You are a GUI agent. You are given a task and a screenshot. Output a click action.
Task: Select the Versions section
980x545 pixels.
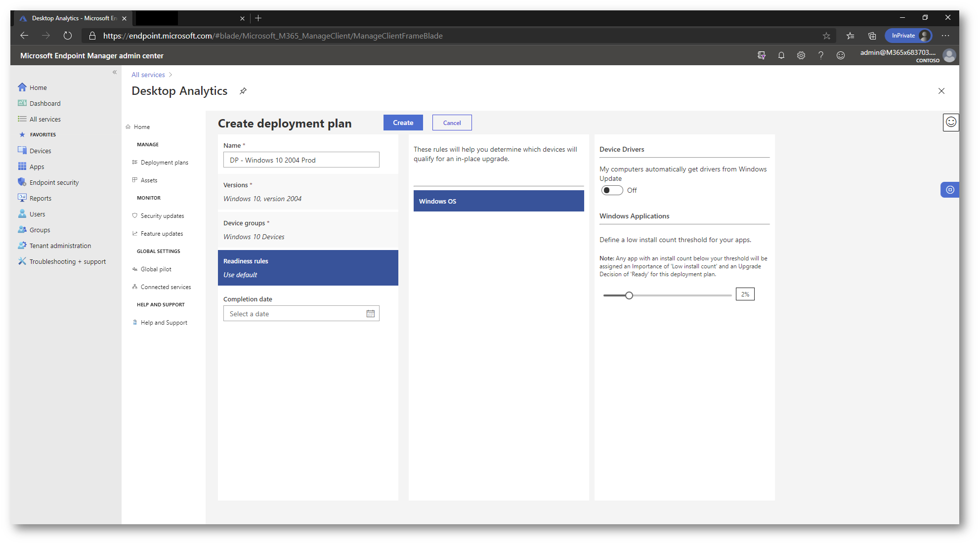(x=308, y=192)
